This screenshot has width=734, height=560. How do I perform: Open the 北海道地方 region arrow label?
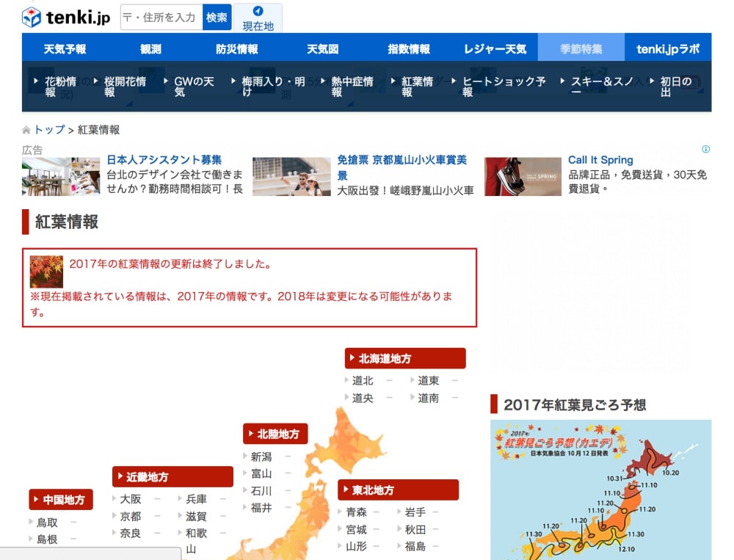pos(405,358)
